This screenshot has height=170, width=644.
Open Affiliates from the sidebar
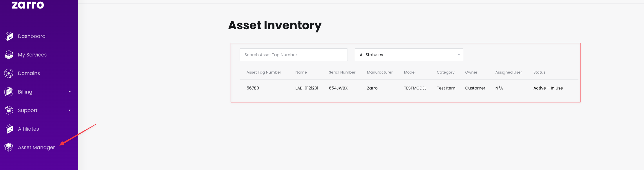[28, 129]
